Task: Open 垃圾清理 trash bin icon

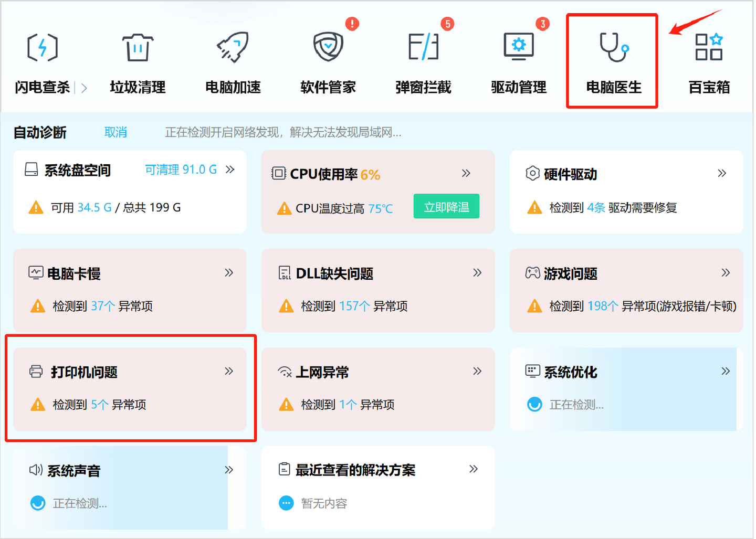Action: (138, 47)
